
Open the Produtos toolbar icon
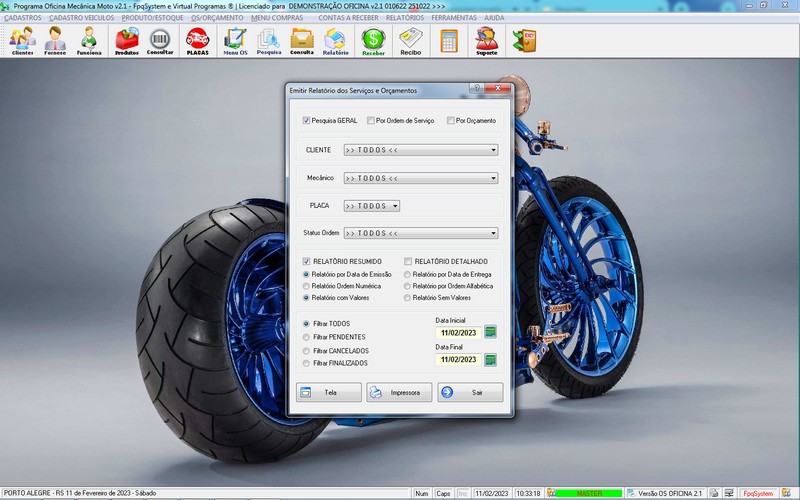[x=127, y=41]
